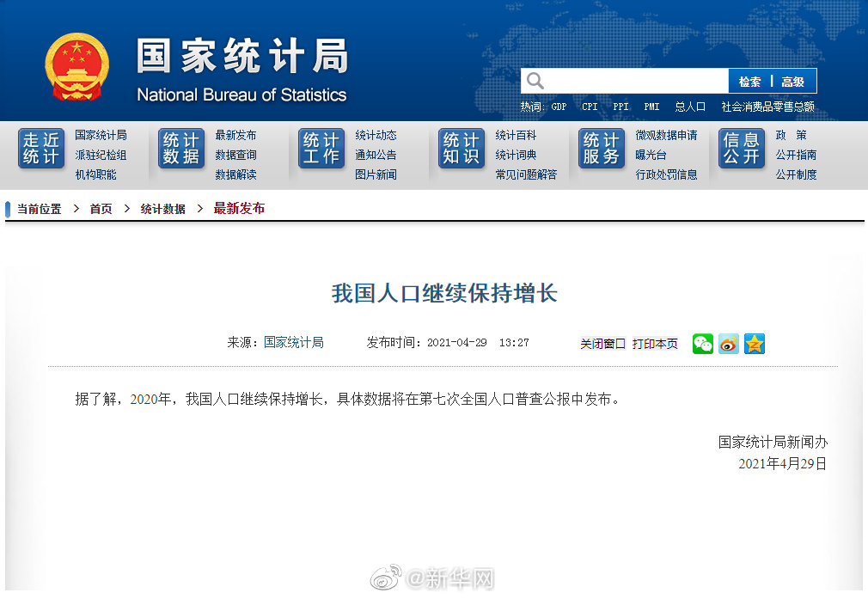Share the article to WeChat
This screenshot has height=599, width=868.
(x=702, y=344)
